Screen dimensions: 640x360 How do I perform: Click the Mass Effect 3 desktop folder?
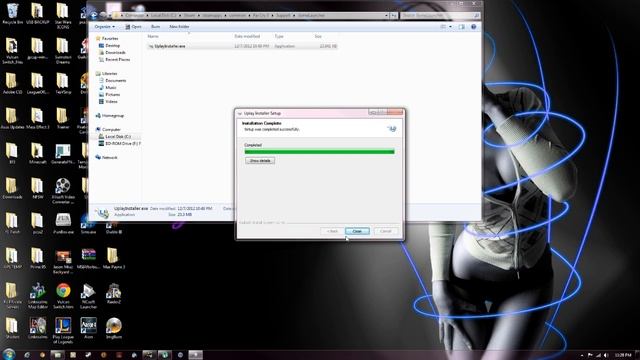37,118
